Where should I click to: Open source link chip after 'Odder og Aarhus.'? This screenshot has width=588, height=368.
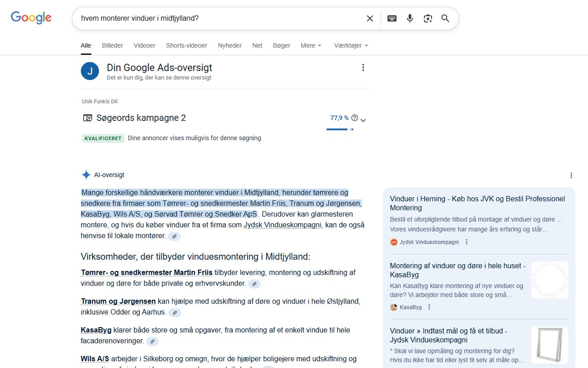174,313
